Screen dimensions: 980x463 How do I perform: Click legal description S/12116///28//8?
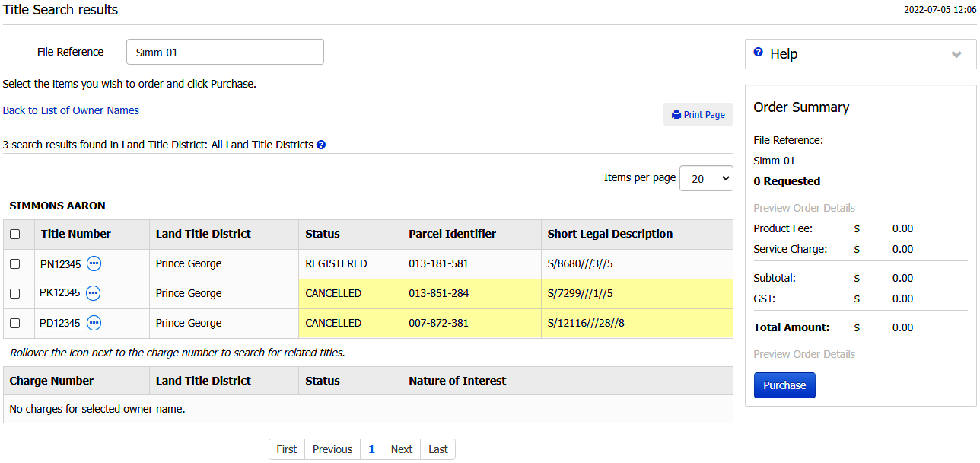[x=586, y=323]
